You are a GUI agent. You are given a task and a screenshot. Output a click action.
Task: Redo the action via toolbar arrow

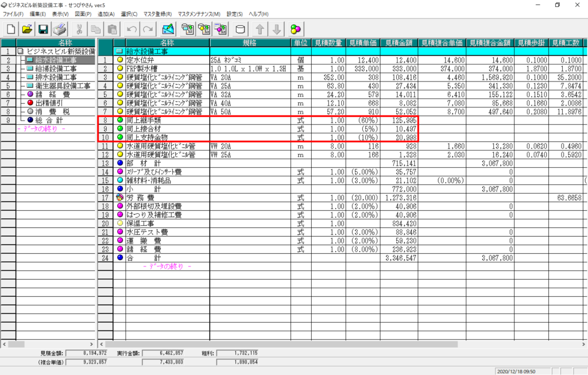coord(148,29)
